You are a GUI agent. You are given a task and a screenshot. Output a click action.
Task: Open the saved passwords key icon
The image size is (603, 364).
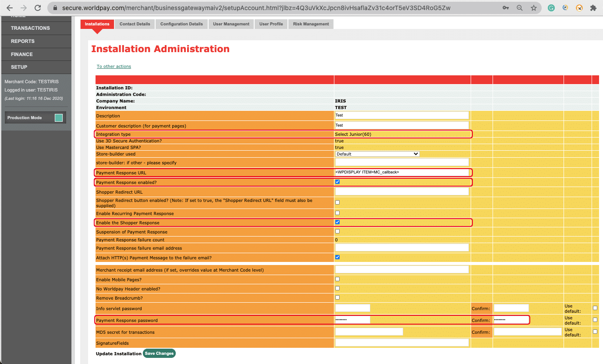click(506, 8)
